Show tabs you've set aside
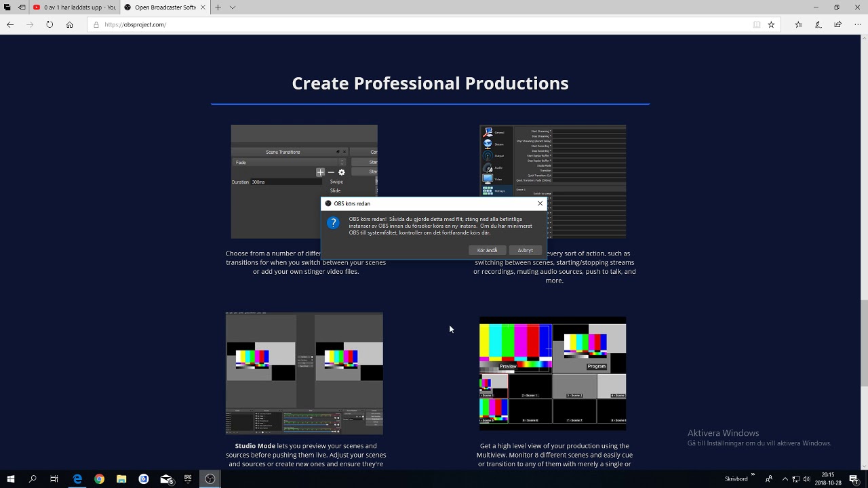 7,7
